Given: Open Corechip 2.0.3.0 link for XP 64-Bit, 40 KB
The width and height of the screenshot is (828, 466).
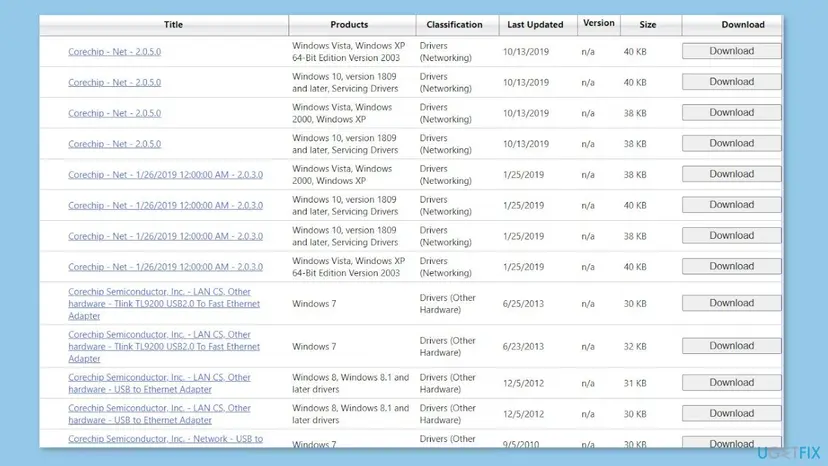Looking at the screenshot, I should tap(165, 267).
